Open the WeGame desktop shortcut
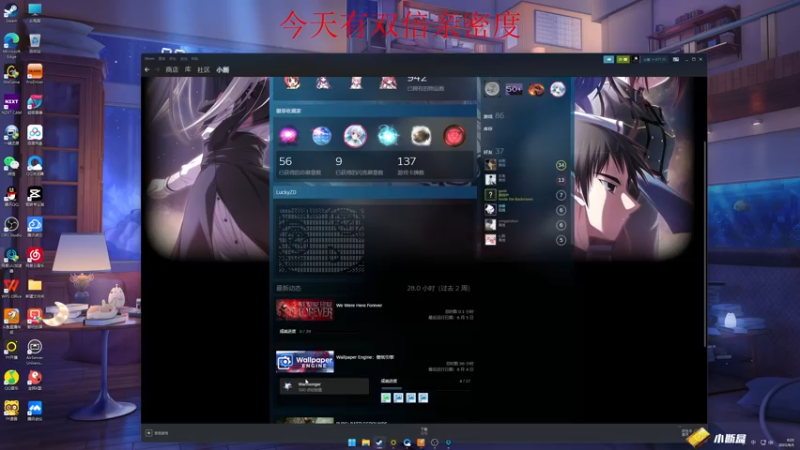The width and height of the screenshot is (800, 450). pos(11,73)
